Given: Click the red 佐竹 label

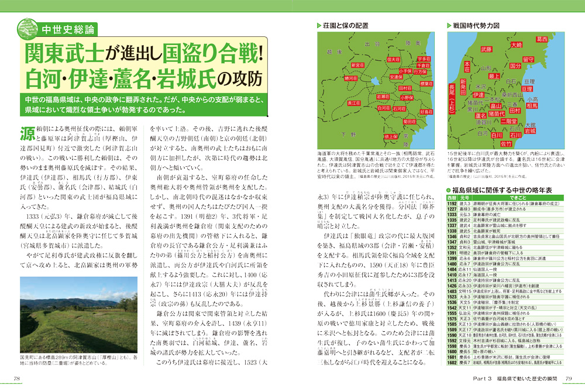Looking at the screenshot, I should pos(506,143).
